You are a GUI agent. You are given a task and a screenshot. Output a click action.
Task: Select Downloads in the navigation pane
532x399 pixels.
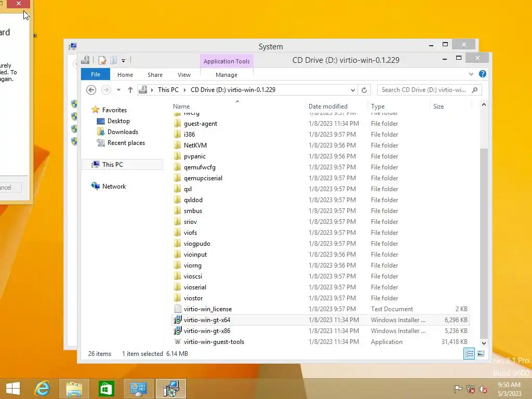click(x=123, y=132)
